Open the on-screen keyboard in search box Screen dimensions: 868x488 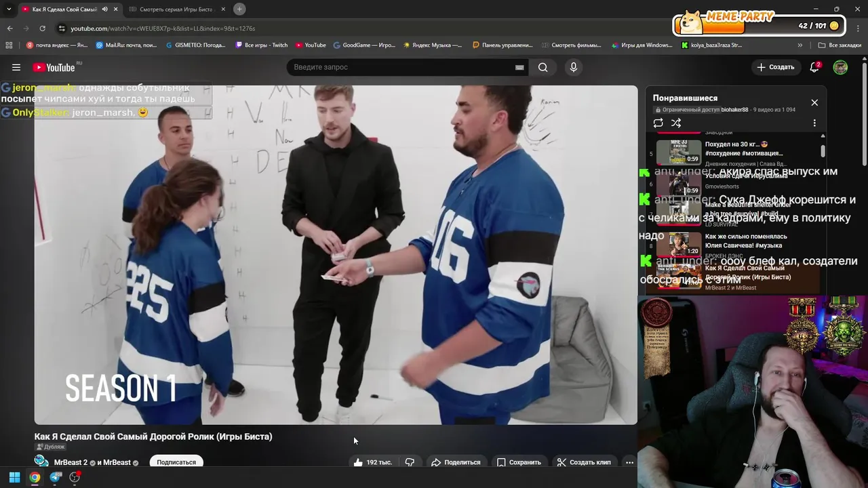pyautogui.click(x=519, y=67)
